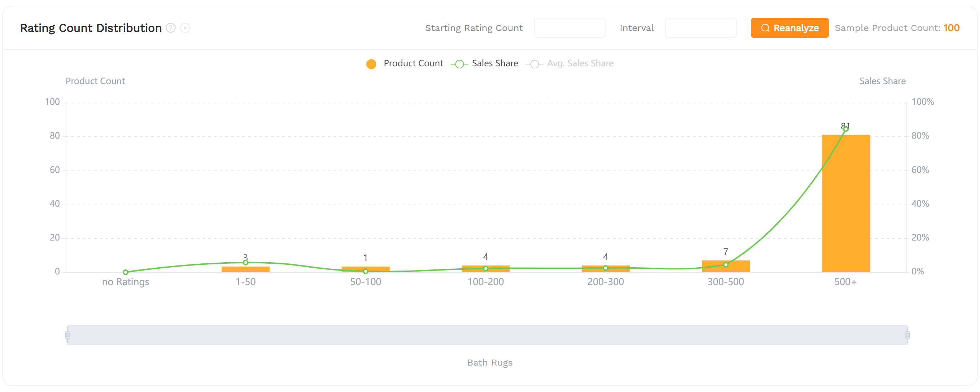Click the '7' data label above 300-500
The width and height of the screenshot is (980, 392).
(726, 252)
